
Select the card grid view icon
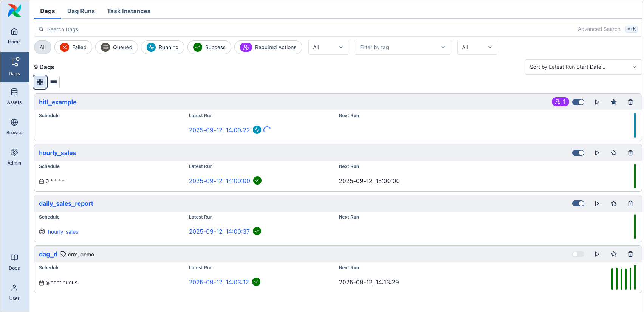coord(40,82)
